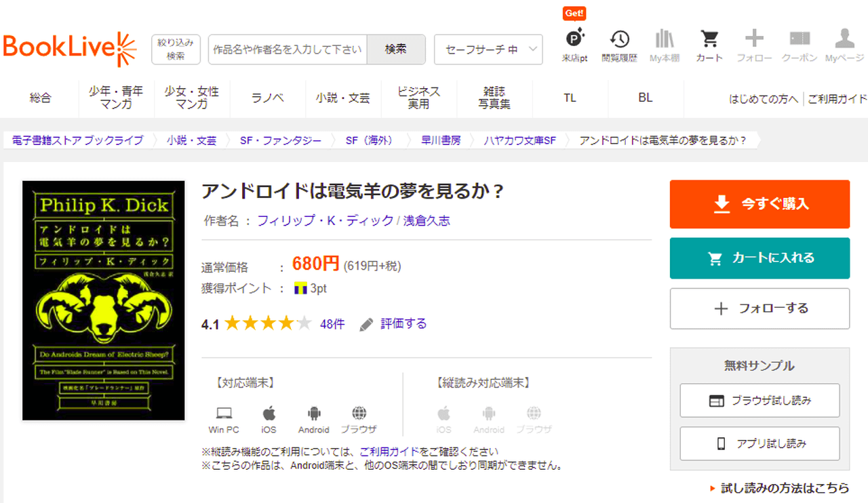Viewport: 868px width, 503px height.
Task: Open the カート shopping cart icon
Action: point(709,39)
